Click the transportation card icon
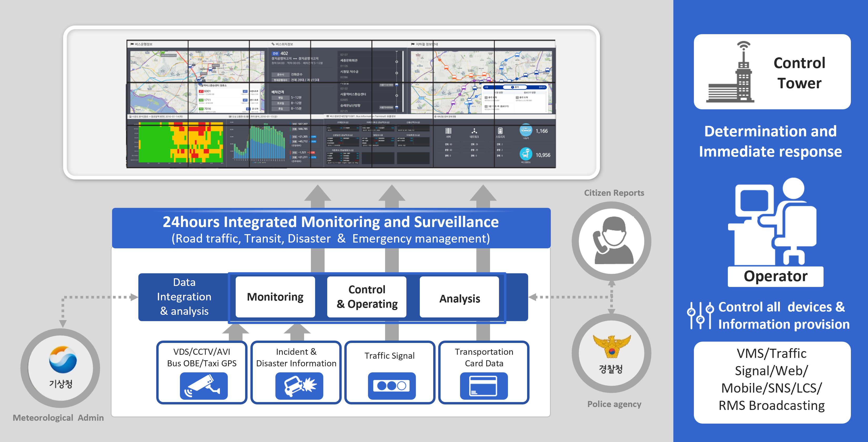This screenshot has width=868, height=442. tap(483, 386)
